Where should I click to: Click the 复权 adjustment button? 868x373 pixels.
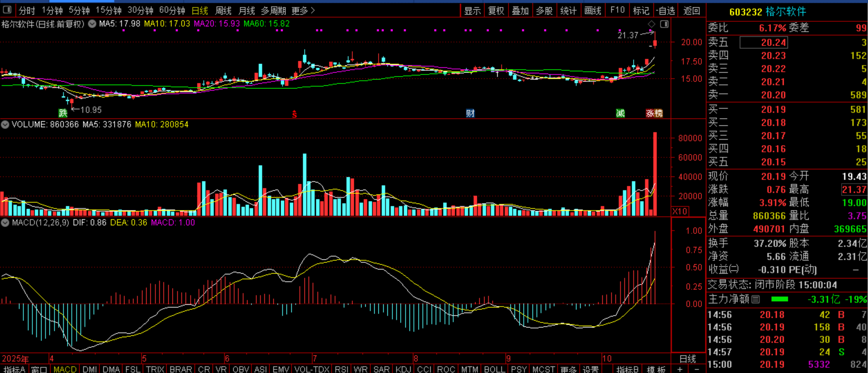click(x=496, y=10)
